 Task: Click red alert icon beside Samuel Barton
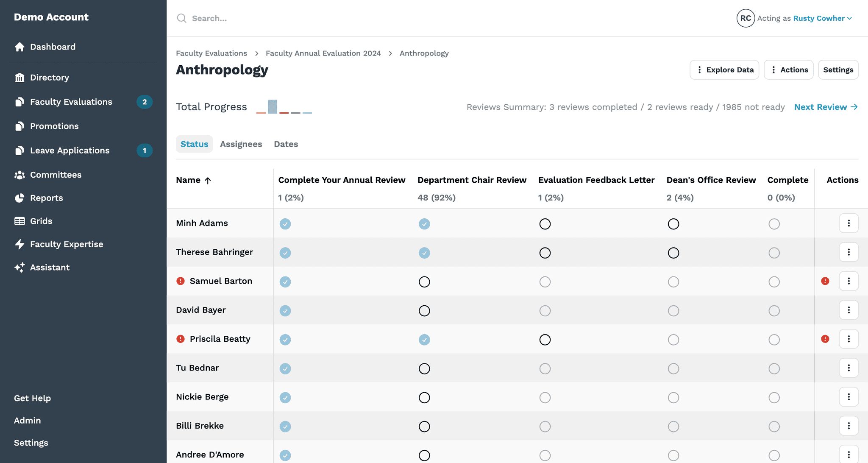tap(181, 281)
